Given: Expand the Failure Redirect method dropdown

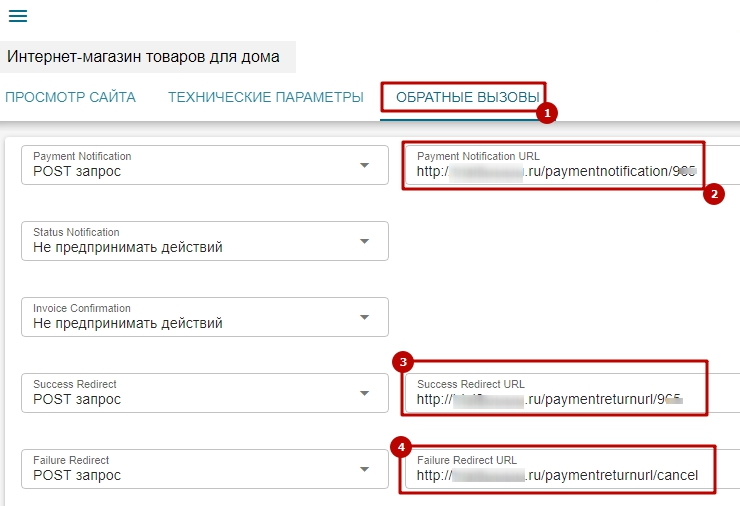Looking at the screenshot, I should [x=364, y=469].
